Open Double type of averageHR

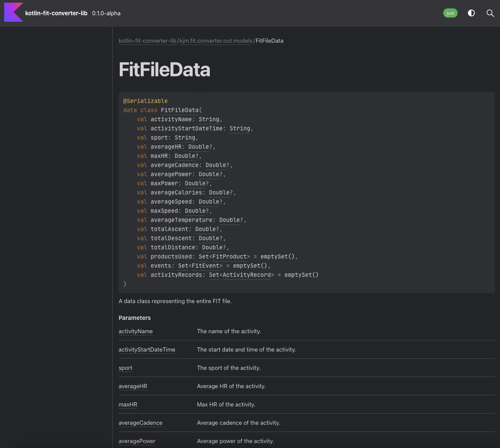coord(199,147)
